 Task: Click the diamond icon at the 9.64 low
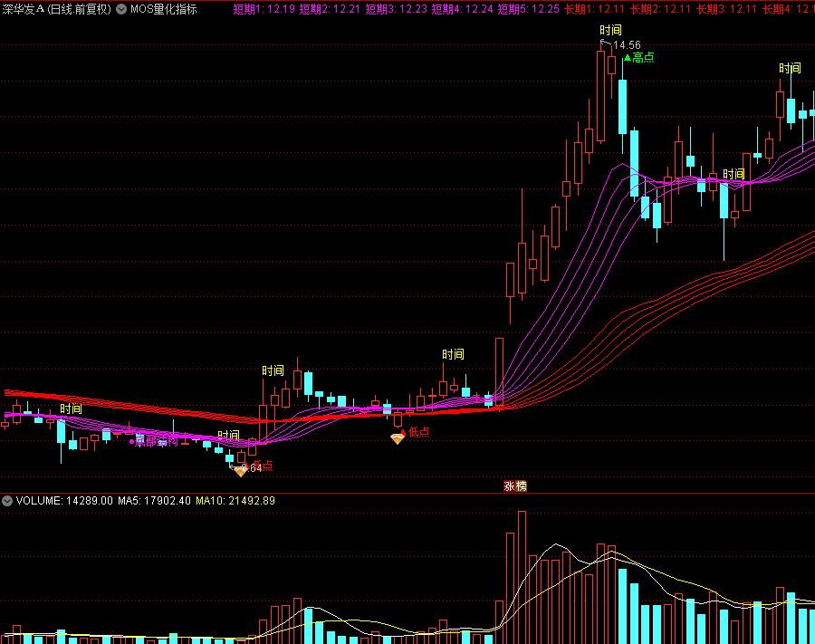[x=241, y=471]
